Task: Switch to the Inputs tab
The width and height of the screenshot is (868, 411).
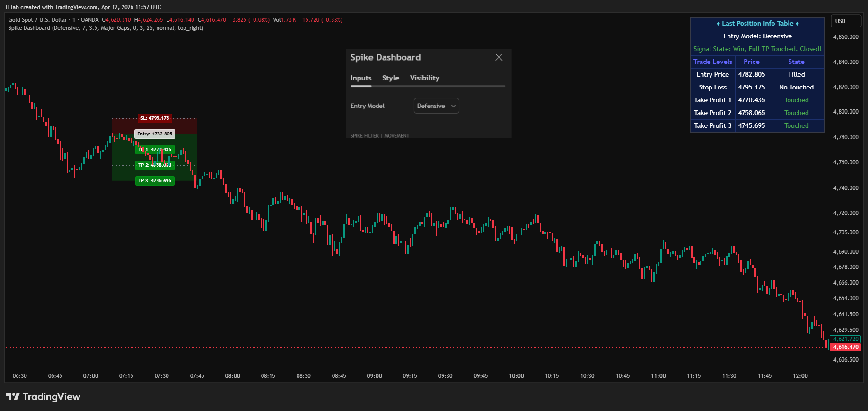Action: tap(361, 78)
